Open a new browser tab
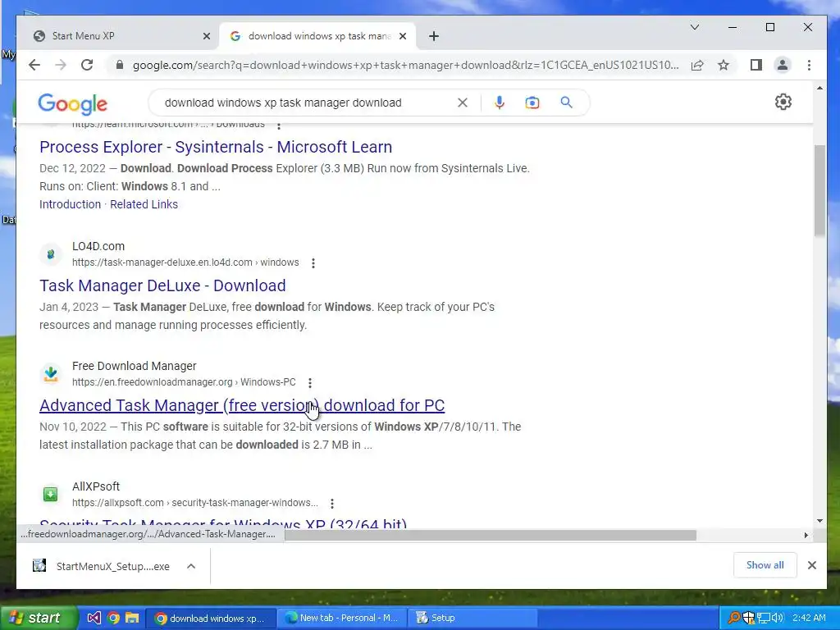Viewport: 840px width, 630px height. [x=434, y=36]
